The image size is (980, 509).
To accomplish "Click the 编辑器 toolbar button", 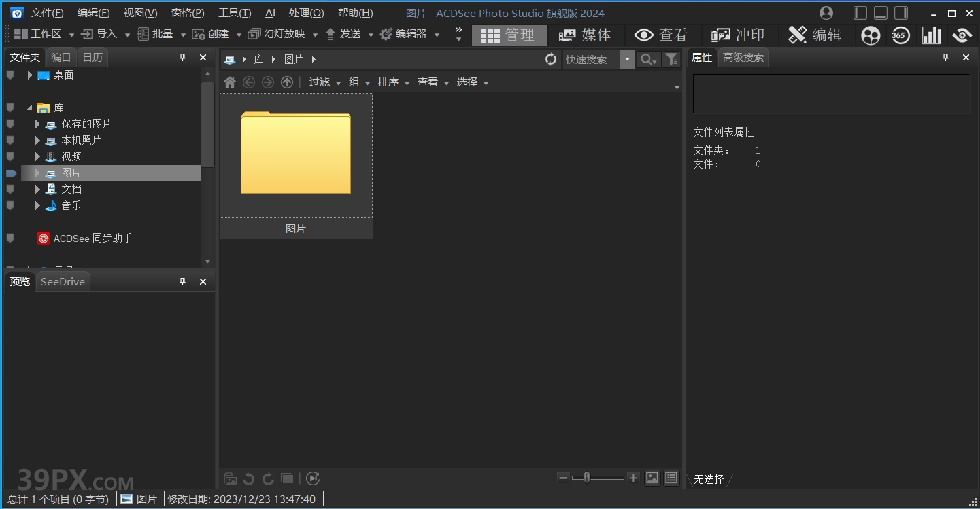I will click(403, 34).
